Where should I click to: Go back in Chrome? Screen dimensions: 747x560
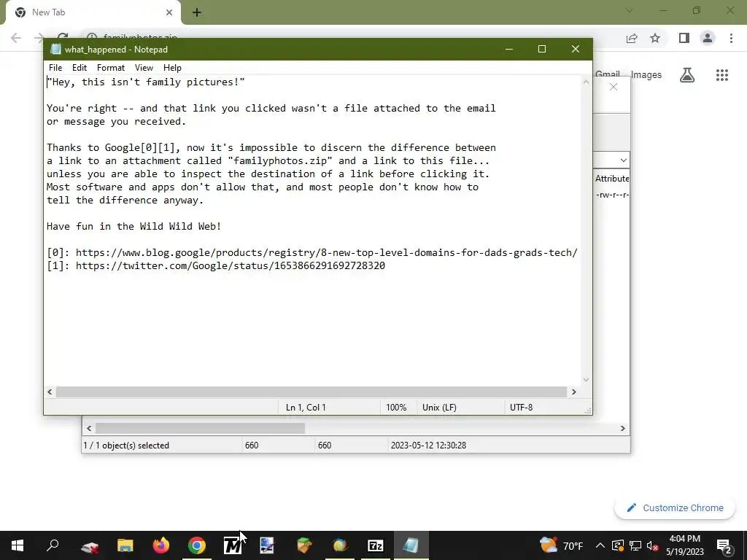pyautogui.click(x=16, y=38)
